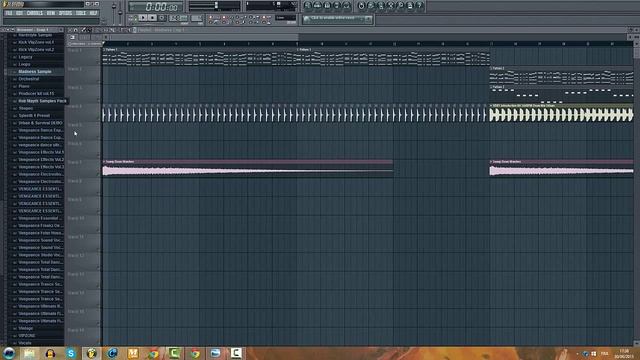Click the Track 10 label

(x=76, y=218)
